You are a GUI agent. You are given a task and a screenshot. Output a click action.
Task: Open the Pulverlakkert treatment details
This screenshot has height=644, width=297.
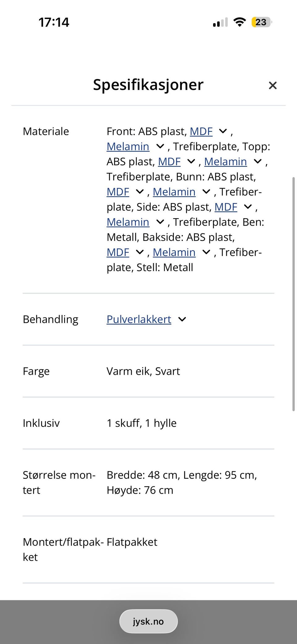(138, 319)
